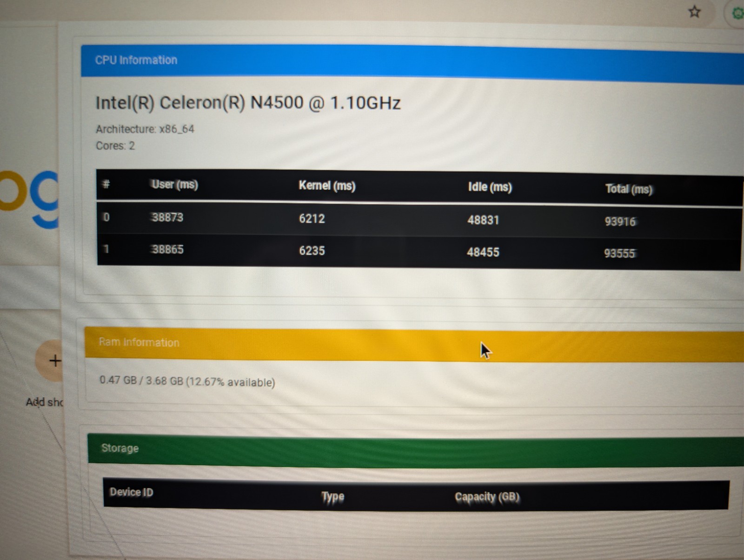
Task: Click the '#' column header
Action: click(106, 184)
